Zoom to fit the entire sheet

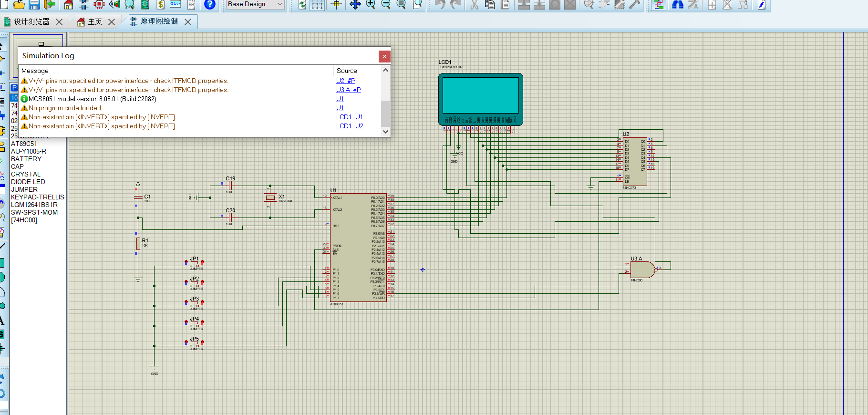402,5
